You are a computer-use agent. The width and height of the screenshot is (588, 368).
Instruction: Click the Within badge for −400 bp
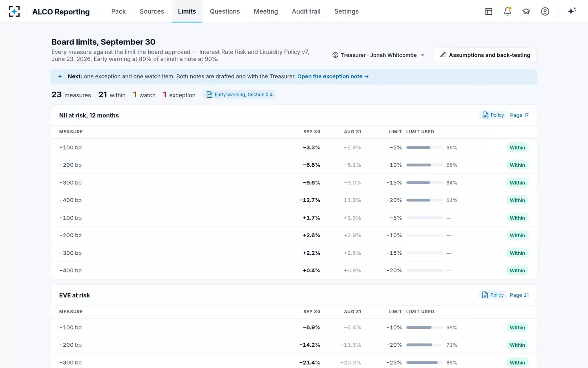517,271
